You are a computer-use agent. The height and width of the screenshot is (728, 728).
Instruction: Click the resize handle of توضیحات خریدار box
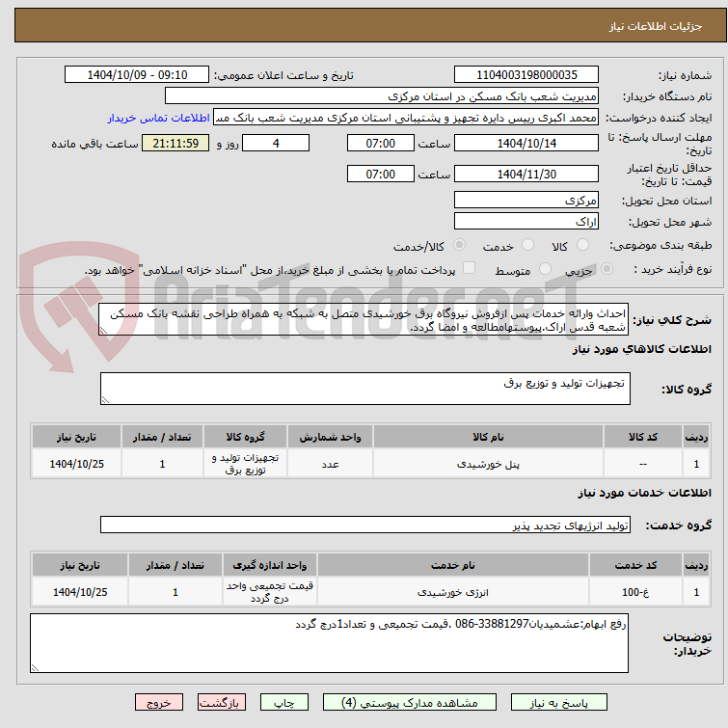35,668
